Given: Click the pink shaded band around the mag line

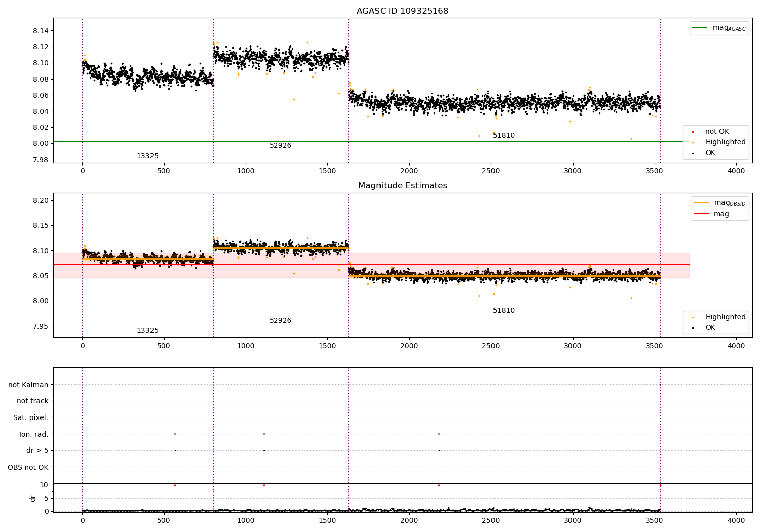Looking at the screenshot, I should coord(371,265).
